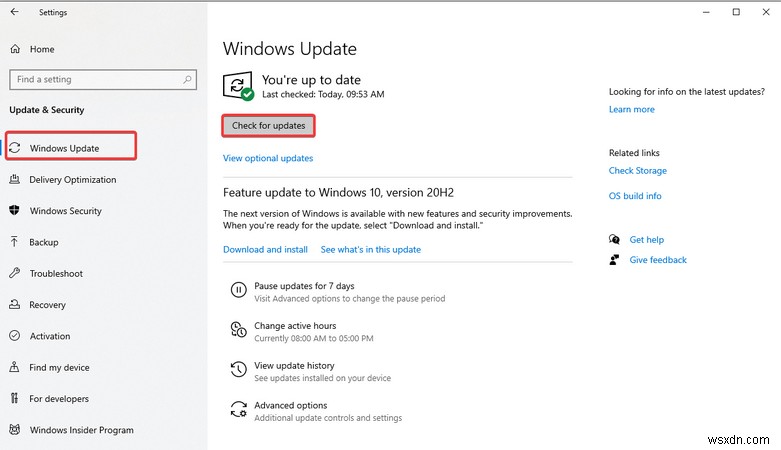
Task: Click the Learn more link
Action: pos(632,109)
